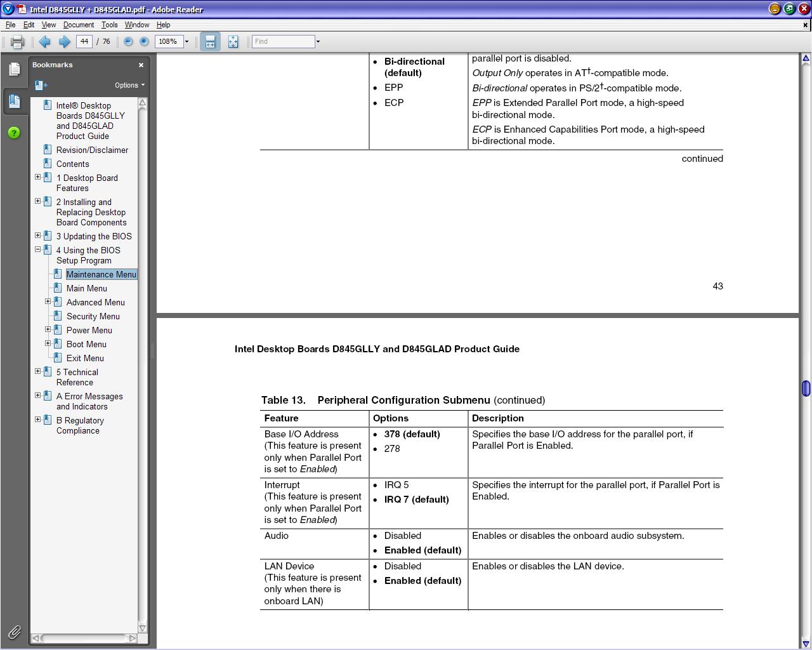The width and height of the screenshot is (812, 650).
Task: Open the Document menu
Action: [79, 25]
